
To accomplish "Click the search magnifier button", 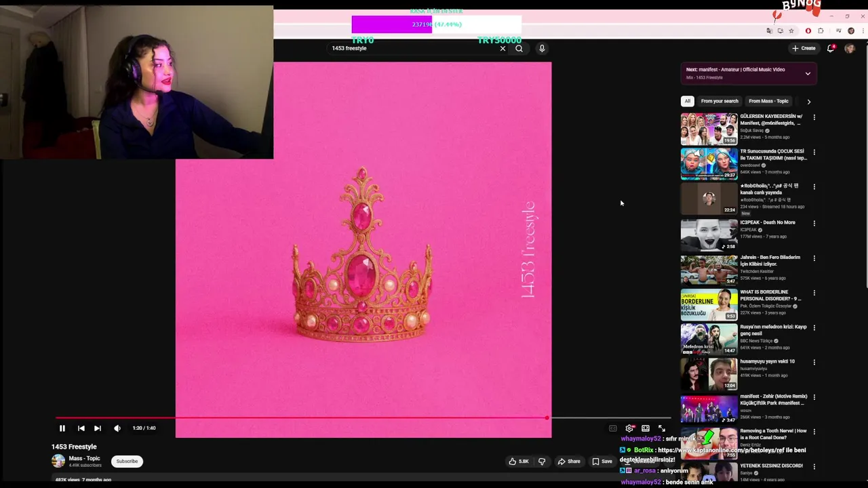I will (x=519, y=49).
